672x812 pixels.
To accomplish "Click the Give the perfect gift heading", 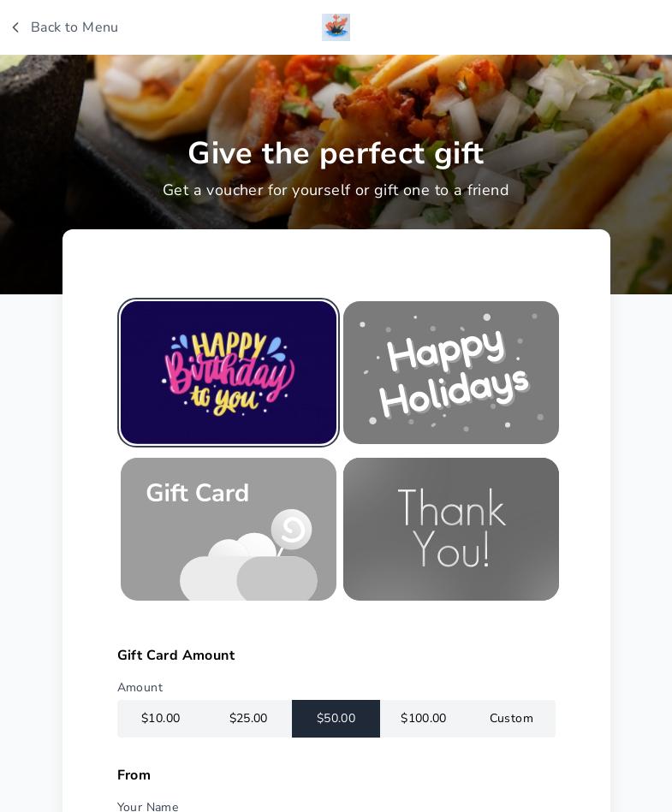I will click(x=336, y=153).
